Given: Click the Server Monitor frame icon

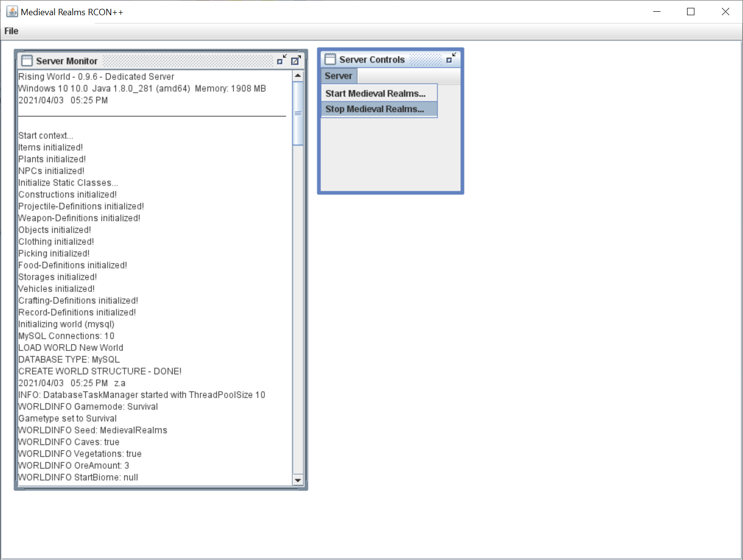Looking at the screenshot, I should point(27,61).
